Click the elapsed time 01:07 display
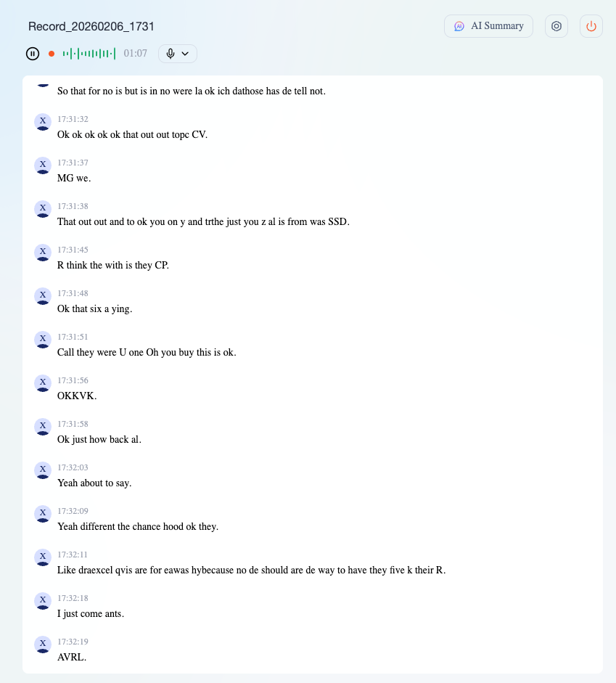The height and width of the screenshot is (683, 616). pyautogui.click(x=136, y=54)
